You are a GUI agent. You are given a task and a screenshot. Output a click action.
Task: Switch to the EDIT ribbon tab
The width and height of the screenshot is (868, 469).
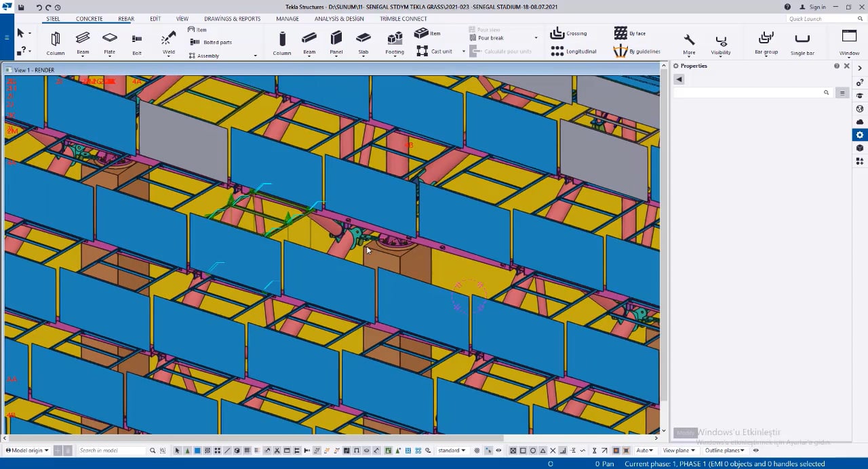155,19
